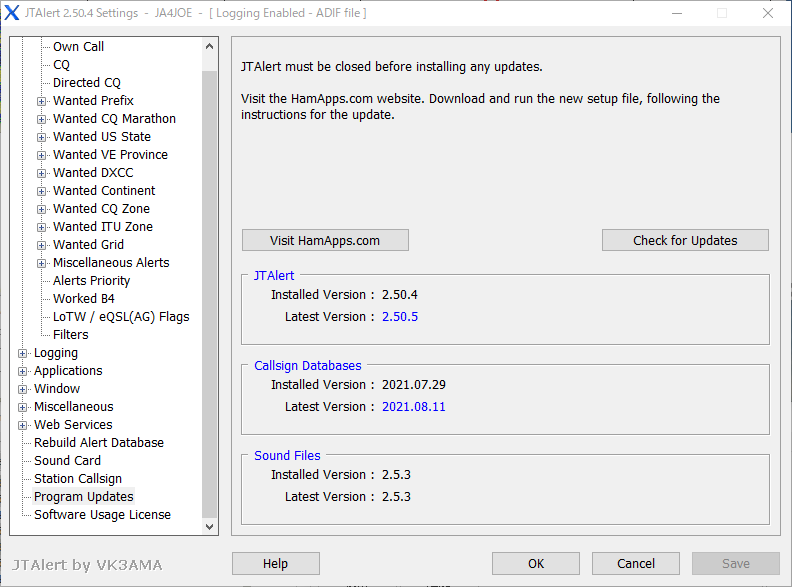Select Program Updates tree item
Screen dimensions: 792x587
(x=84, y=497)
